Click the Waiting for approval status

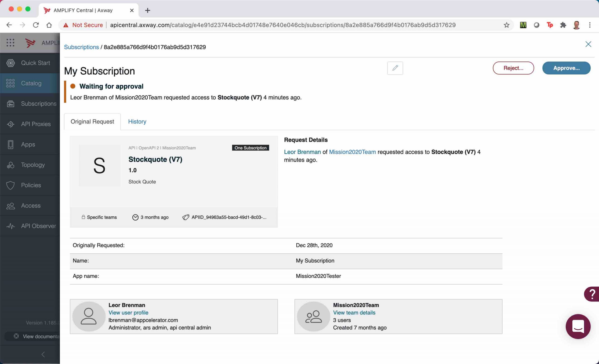pyautogui.click(x=111, y=86)
